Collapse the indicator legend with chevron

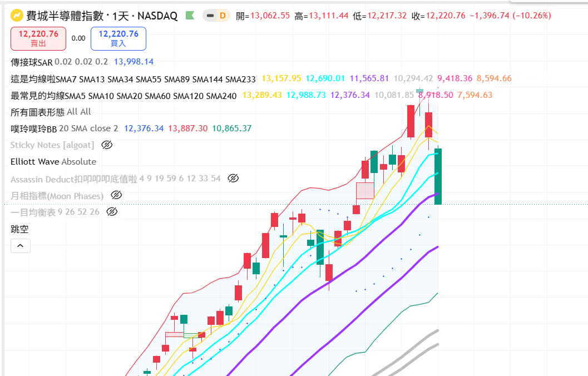[x=21, y=246]
